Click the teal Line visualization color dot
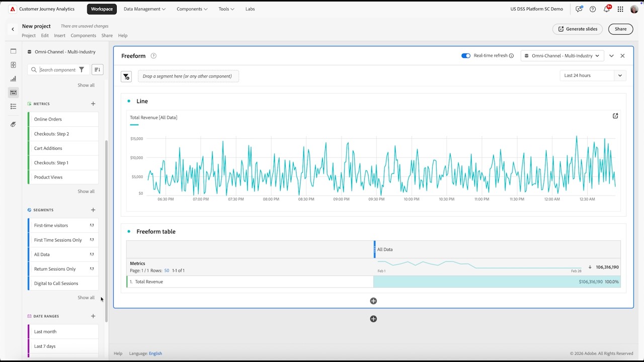This screenshot has height=362, width=644. click(129, 101)
